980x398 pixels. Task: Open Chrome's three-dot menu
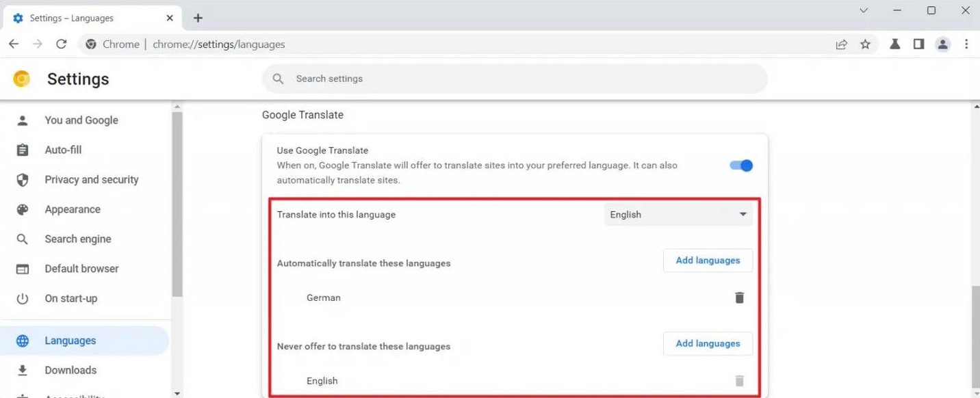pyautogui.click(x=966, y=44)
